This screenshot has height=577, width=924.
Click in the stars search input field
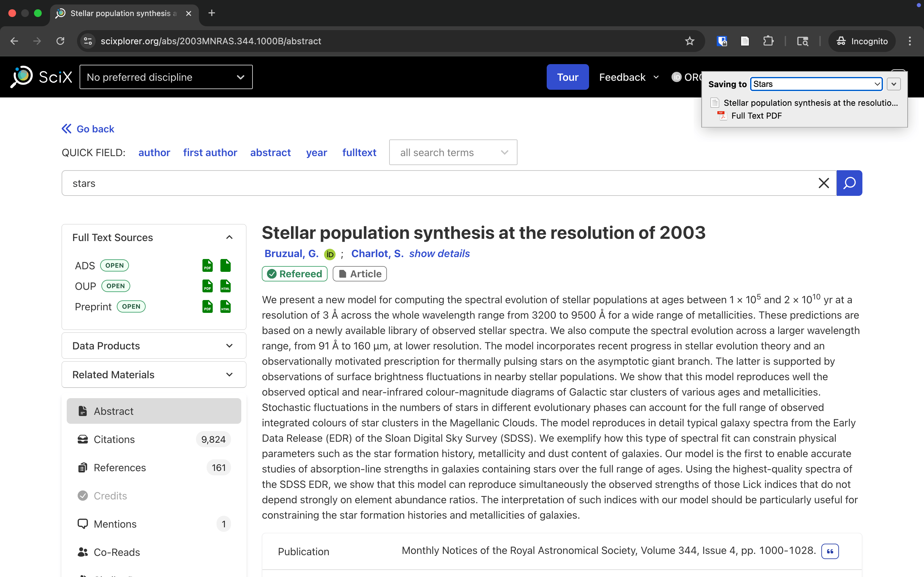[439, 183]
